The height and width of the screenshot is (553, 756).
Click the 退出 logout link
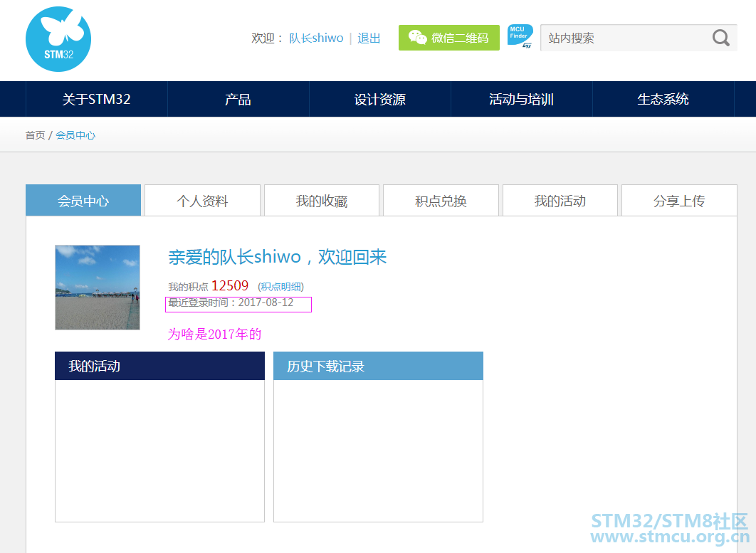[x=369, y=38]
